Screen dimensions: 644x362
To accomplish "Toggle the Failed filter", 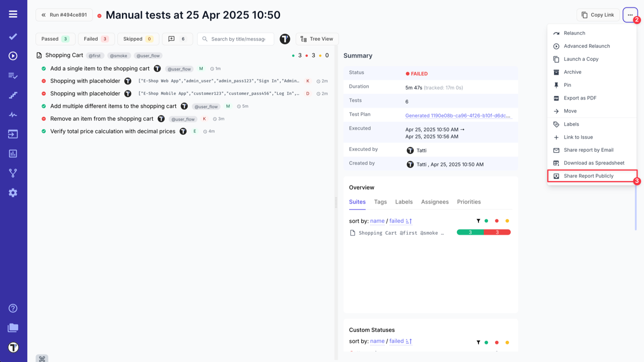I will 96,39.
